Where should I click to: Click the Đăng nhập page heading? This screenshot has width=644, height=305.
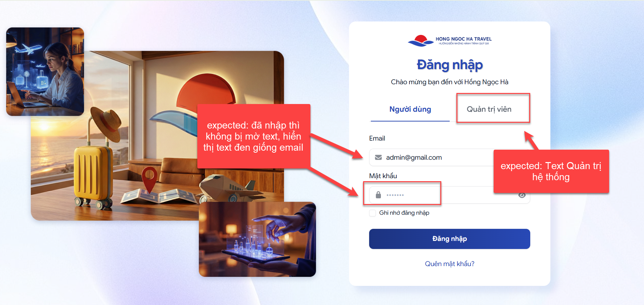450,65
